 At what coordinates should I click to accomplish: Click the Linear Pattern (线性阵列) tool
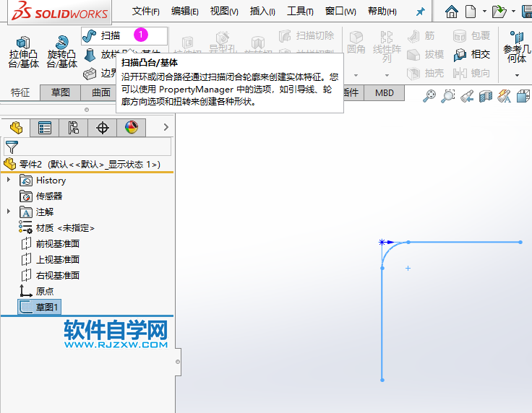387,47
